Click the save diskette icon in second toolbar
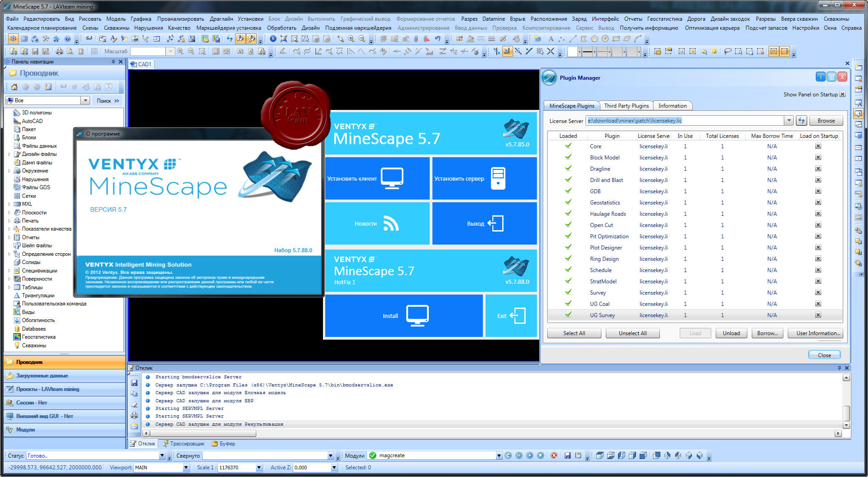 35,52
